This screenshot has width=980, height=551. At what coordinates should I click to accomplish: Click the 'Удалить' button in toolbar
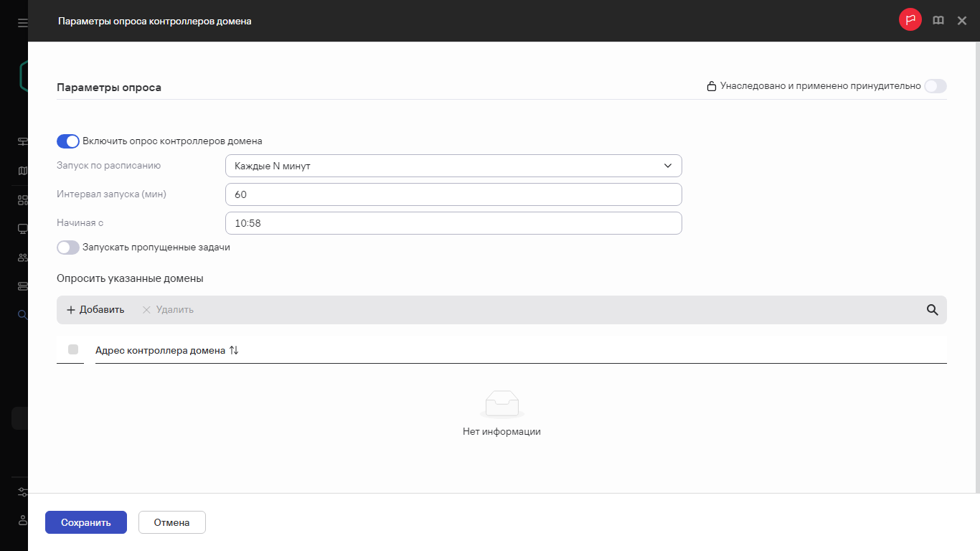click(168, 310)
